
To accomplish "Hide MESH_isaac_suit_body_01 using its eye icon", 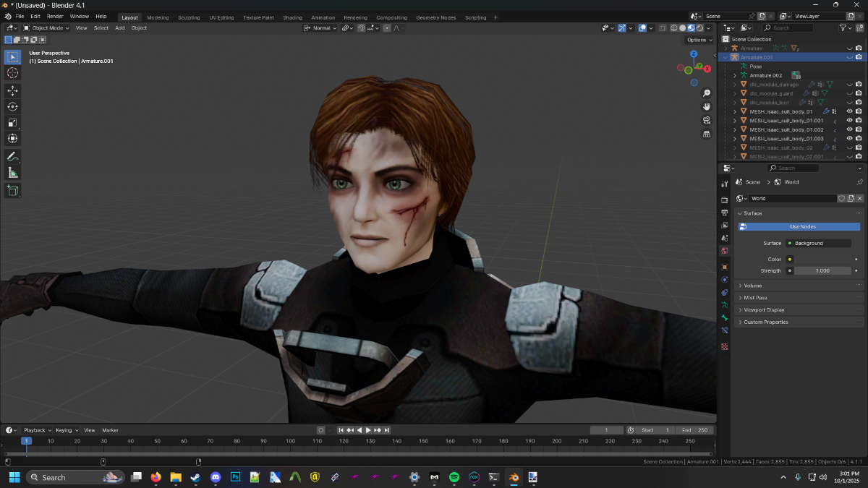I will tap(849, 111).
